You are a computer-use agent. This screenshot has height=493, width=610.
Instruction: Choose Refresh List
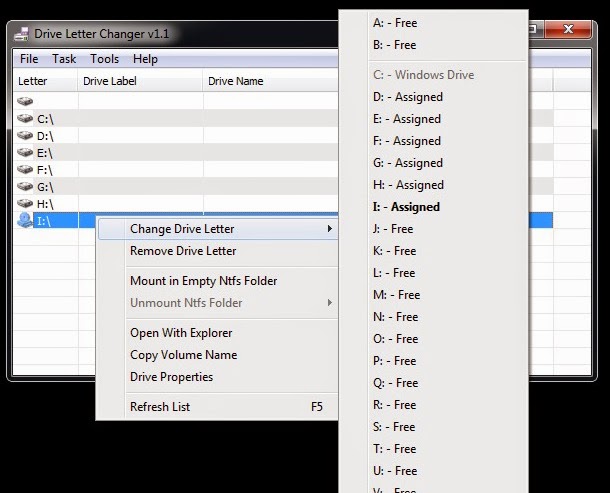tap(218, 407)
